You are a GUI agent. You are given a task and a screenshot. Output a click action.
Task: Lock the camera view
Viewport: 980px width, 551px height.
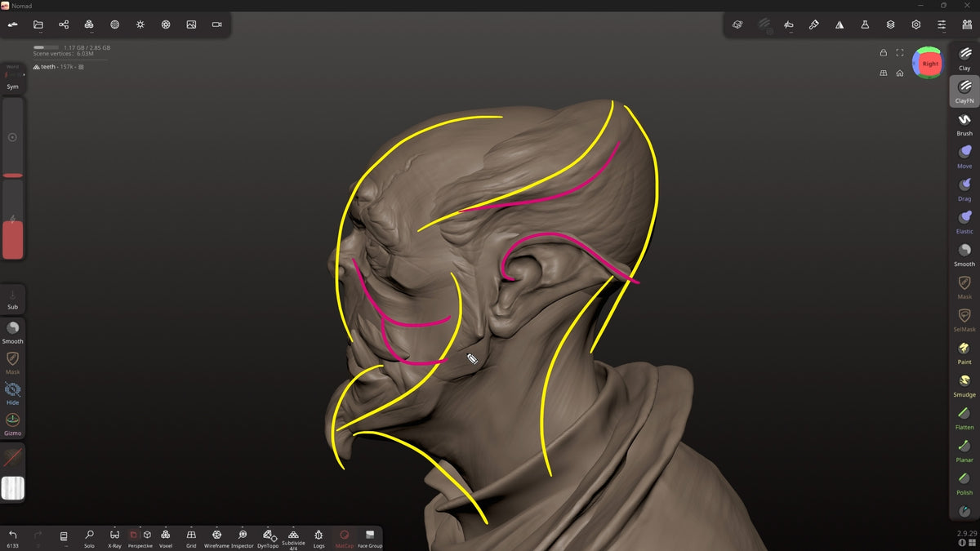click(x=883, y=53)
